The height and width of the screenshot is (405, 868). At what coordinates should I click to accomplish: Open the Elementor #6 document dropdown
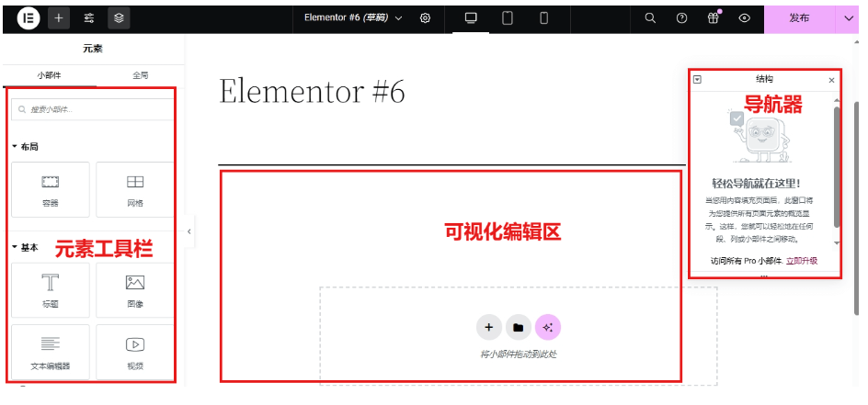(353, 17)
